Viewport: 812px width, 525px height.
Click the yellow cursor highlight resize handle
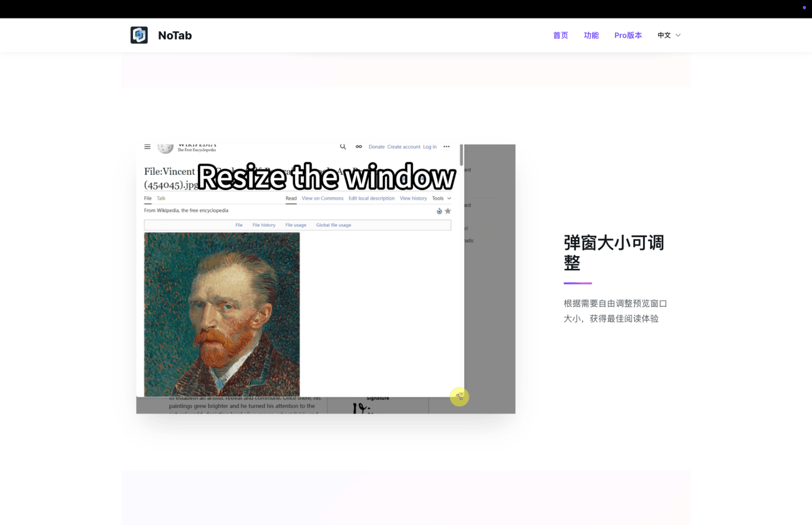pyautogui.click(x=459, y=397)
